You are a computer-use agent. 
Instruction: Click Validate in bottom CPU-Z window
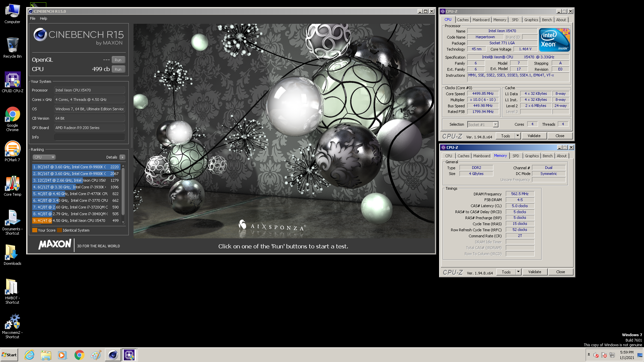tap(535, 272)
